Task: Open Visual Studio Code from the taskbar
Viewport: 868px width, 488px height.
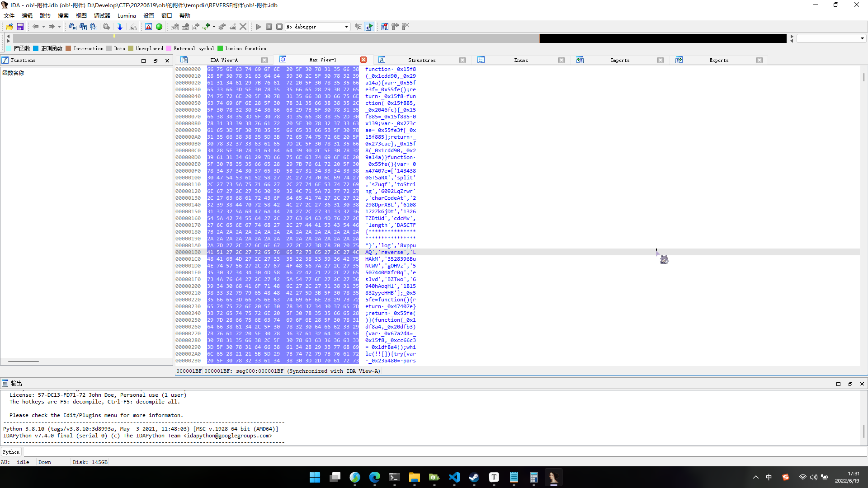Action: tap(454, 477)
